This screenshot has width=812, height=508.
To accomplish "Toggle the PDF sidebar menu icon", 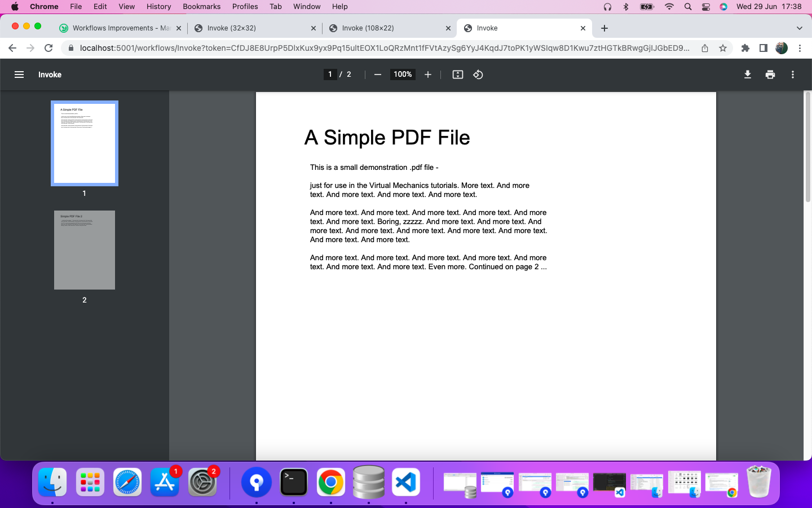I will 19,75.
